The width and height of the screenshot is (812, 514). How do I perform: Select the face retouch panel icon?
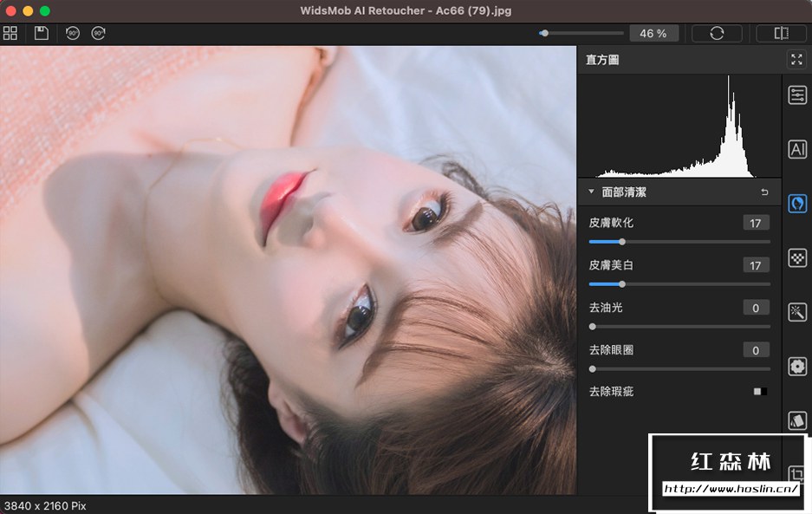tap(797, 204)
